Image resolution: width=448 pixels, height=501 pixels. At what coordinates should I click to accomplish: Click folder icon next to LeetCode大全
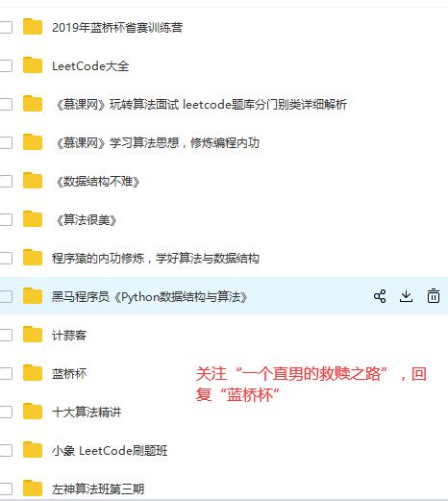(33, 65)
